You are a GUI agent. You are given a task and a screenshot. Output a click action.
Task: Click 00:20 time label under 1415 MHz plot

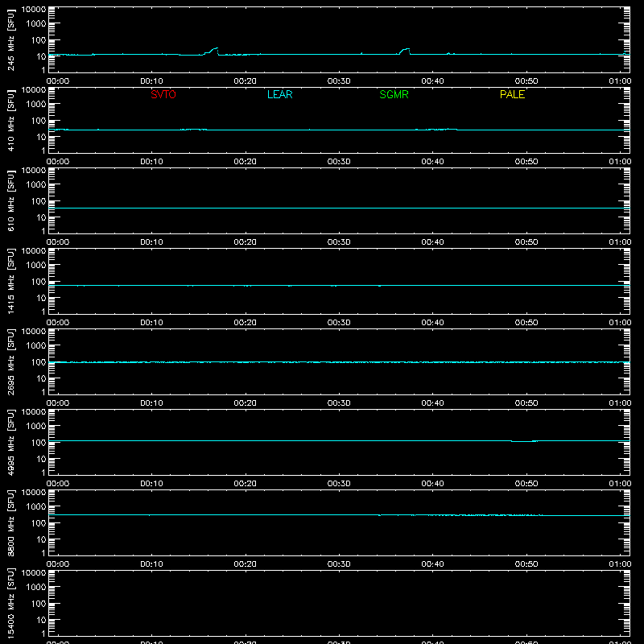tap(246, 323)
